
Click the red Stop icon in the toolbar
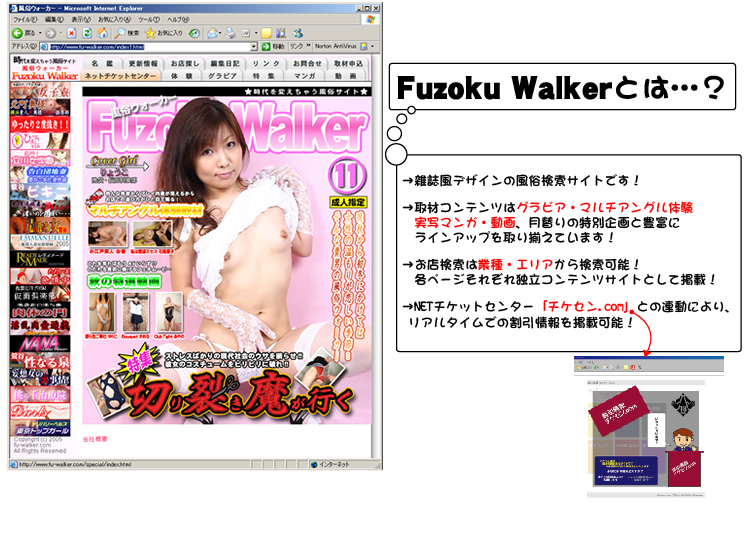[71, 33]
